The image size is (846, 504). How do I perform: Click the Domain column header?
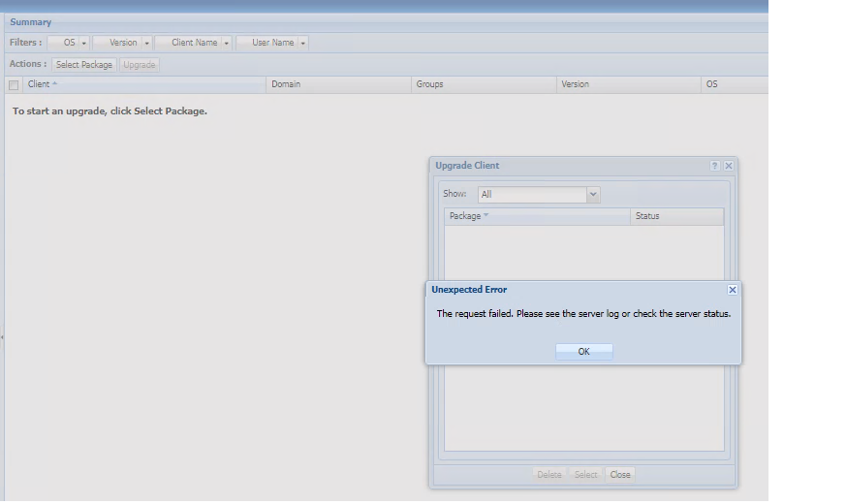[286, 84]
